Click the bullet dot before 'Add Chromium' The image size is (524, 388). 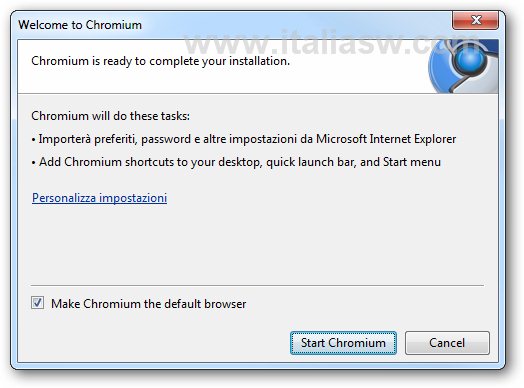[x=33, y=163]
